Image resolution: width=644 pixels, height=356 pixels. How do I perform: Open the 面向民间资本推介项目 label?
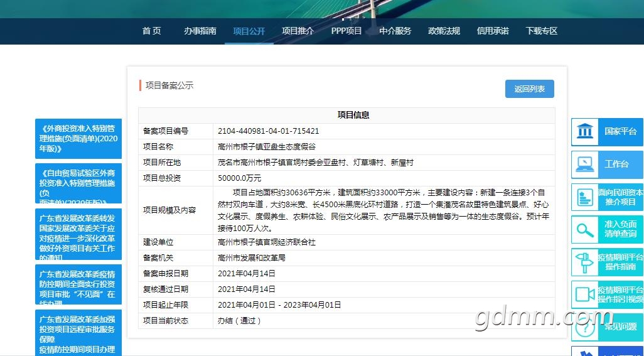coord(620,197)
